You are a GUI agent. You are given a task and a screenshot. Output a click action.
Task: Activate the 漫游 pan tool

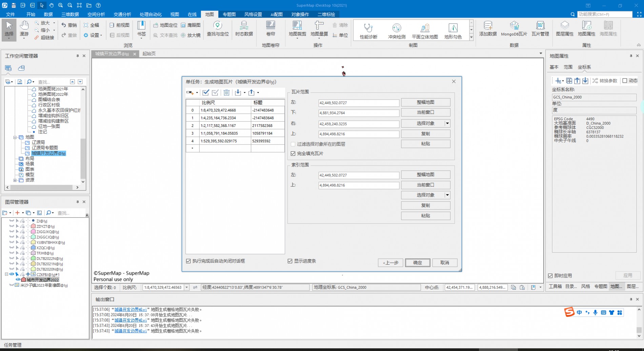click(x=24, y=30)
